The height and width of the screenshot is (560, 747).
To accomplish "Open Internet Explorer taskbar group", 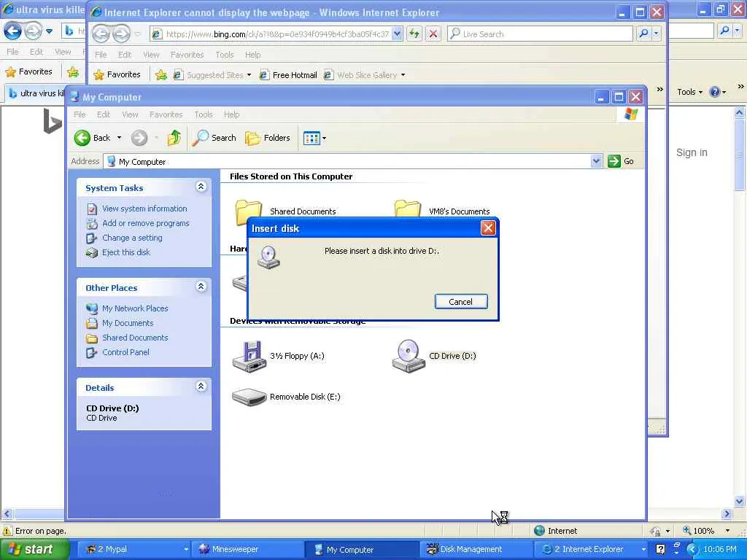I will pyautogui.click(x=589, y=550).
